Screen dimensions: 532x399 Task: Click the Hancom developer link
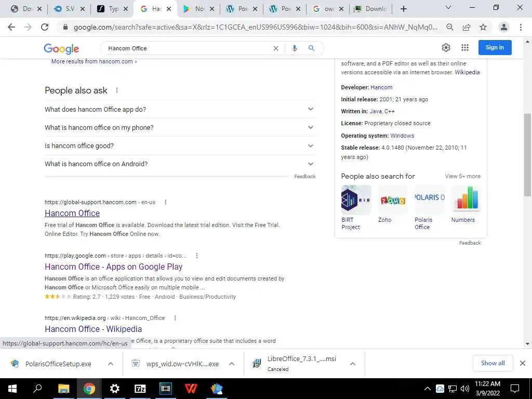(x=381, y=87)
